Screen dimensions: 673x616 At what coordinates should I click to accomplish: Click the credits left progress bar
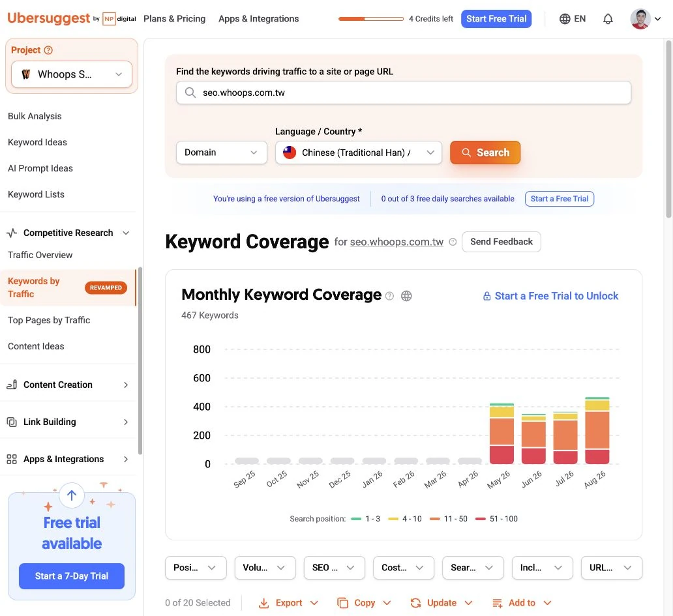click(371, 19)
